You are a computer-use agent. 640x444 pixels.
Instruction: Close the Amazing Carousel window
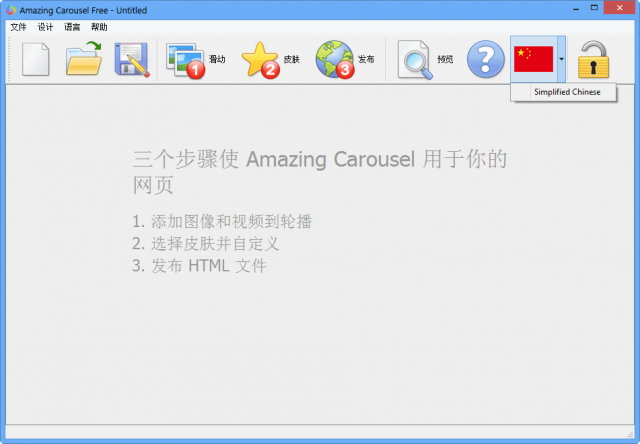pyautogui.click(x=620, y=8)
